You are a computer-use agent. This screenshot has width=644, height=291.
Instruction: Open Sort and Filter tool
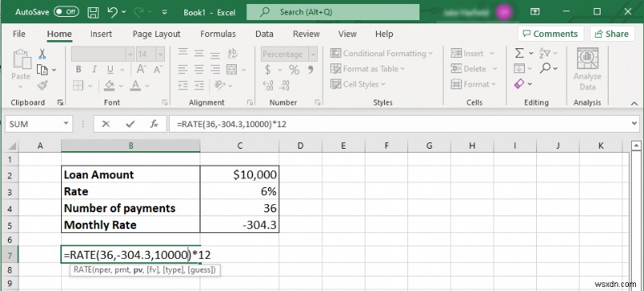(x=545, y=53)
